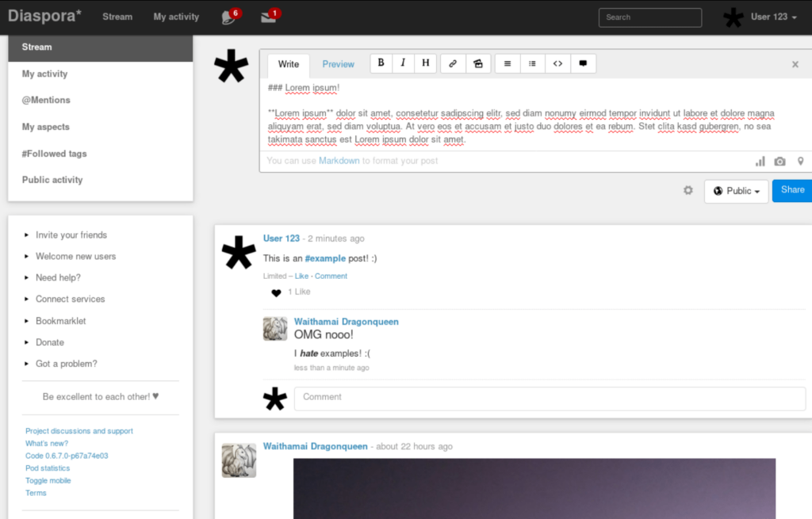Image resolution: width=812 pixels, height=519 pixels.
Task: Add a poll via the bar-chart icon
Action: point(760,162)
